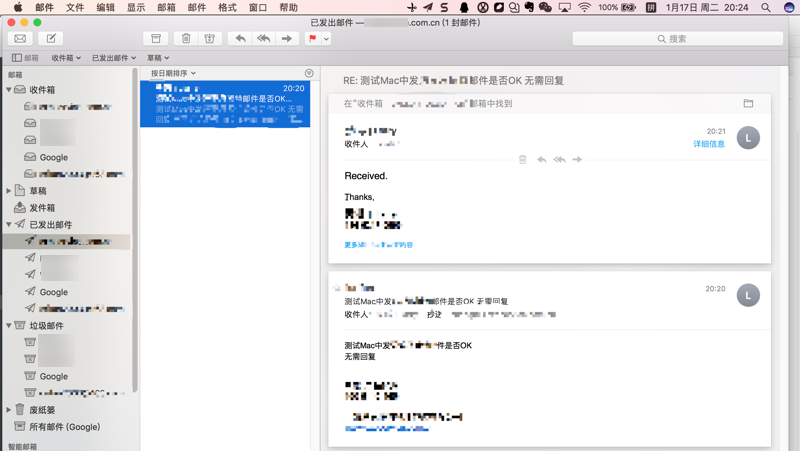The width and height of the screenshot is (800, 451).
Task: Select the 20:20 message in list
Action: 225,104
